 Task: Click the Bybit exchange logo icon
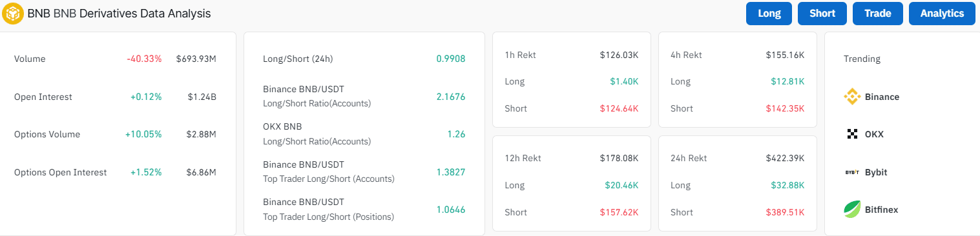point(852,172)
